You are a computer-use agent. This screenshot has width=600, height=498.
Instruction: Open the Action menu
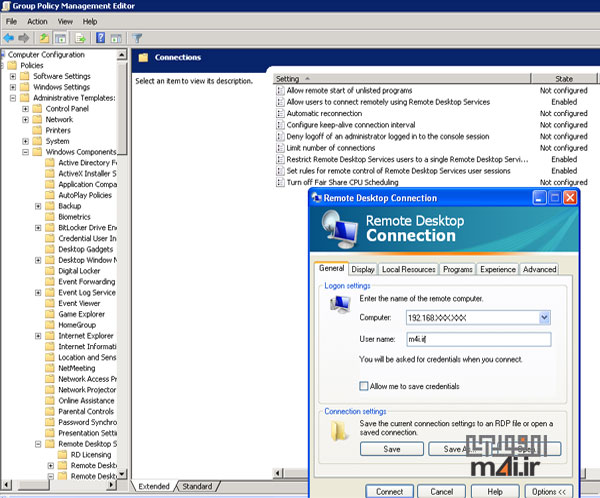(37, 21)
